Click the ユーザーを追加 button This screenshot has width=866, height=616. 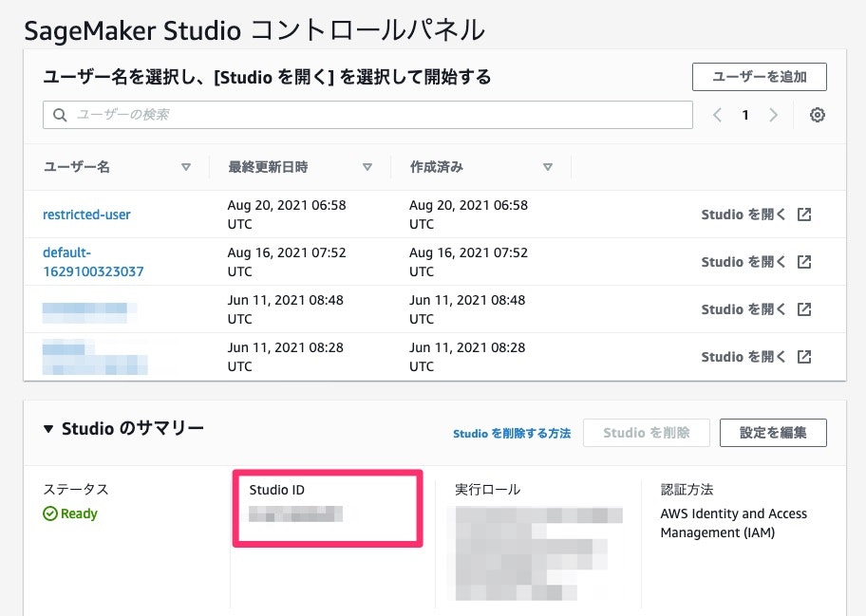(760, 77)
